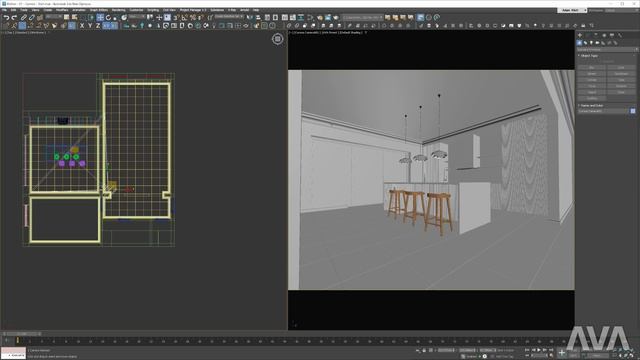Select the Shapes category in Create panel
Image resolution: width=640 pixels, height=360 pixels.
click(585, 43)
